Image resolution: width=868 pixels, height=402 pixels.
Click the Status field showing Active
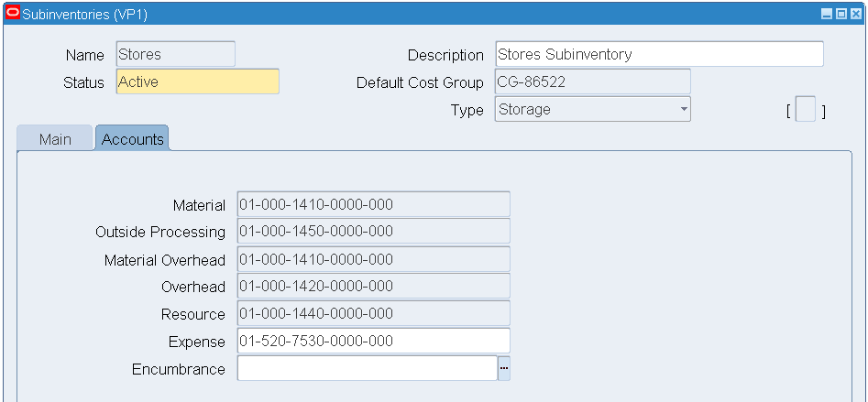point(198,81)
